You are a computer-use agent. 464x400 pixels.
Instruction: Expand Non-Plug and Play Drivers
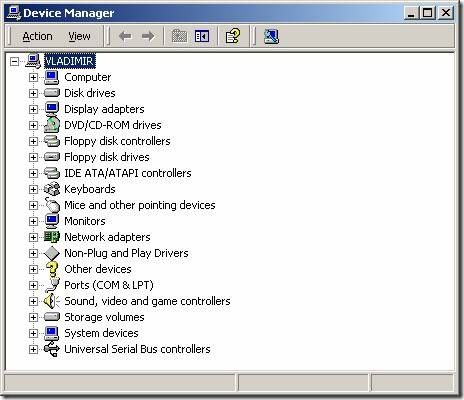(33, 253)
